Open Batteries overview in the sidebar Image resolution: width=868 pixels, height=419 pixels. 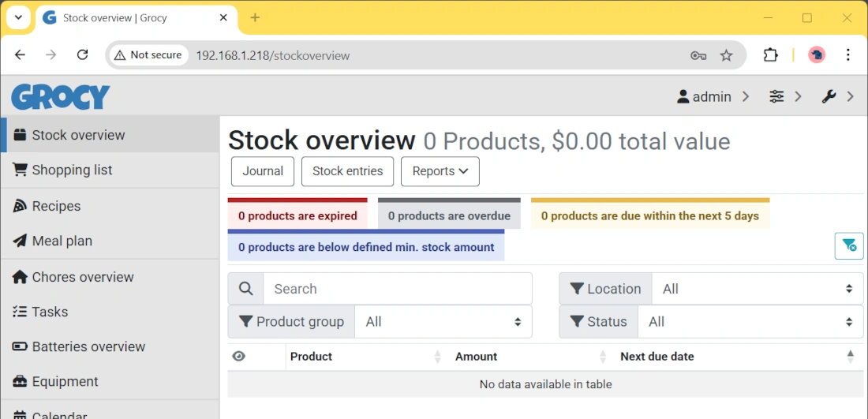point(110,346)
